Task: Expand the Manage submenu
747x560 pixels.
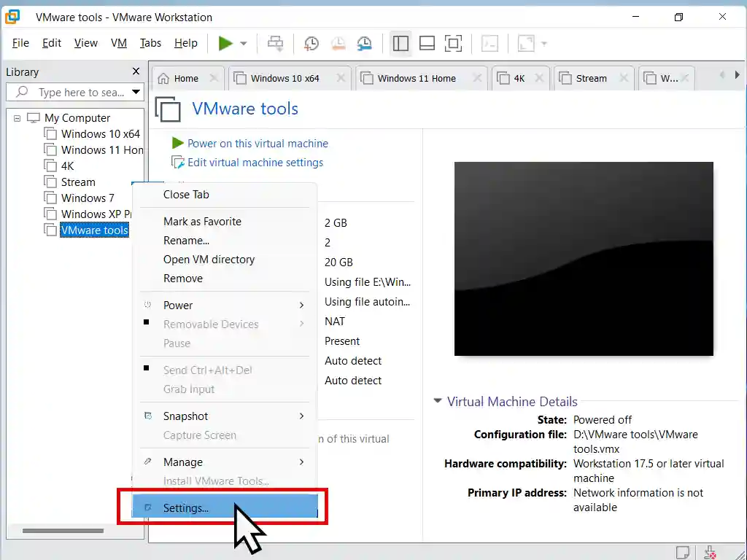Action: [x=225, y=462]
